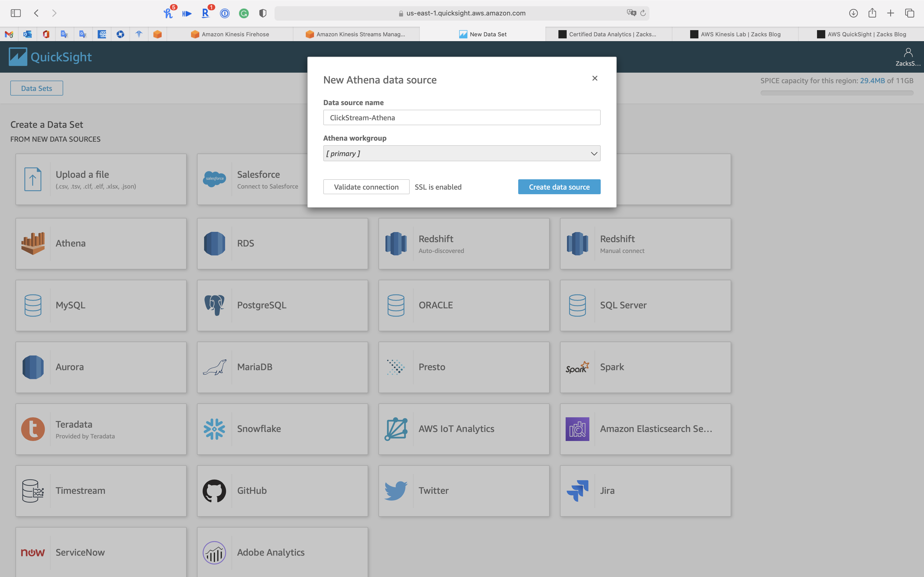Switch to AWS QuickSight Zacks Blog tab
Image resolution: width=924 pixels, height=577 pixels.
pos(861,34)
